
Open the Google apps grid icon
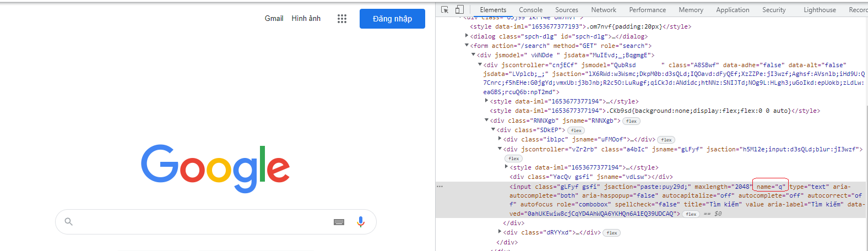(x=342, y=19)
